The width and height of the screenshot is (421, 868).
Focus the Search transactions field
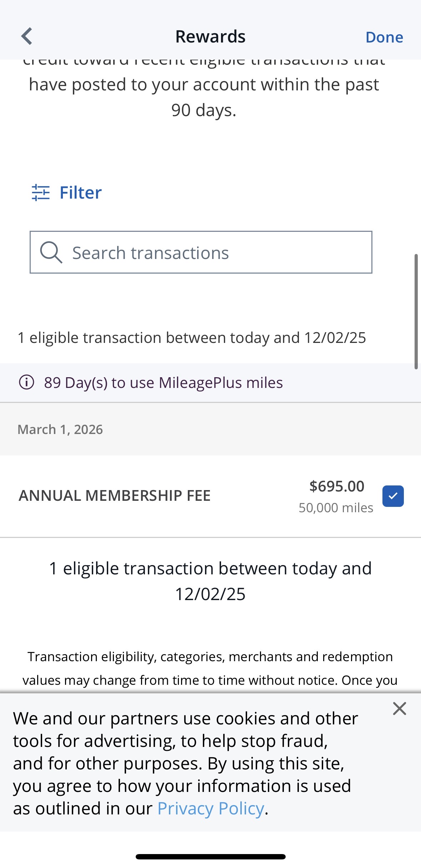point(214,253)
